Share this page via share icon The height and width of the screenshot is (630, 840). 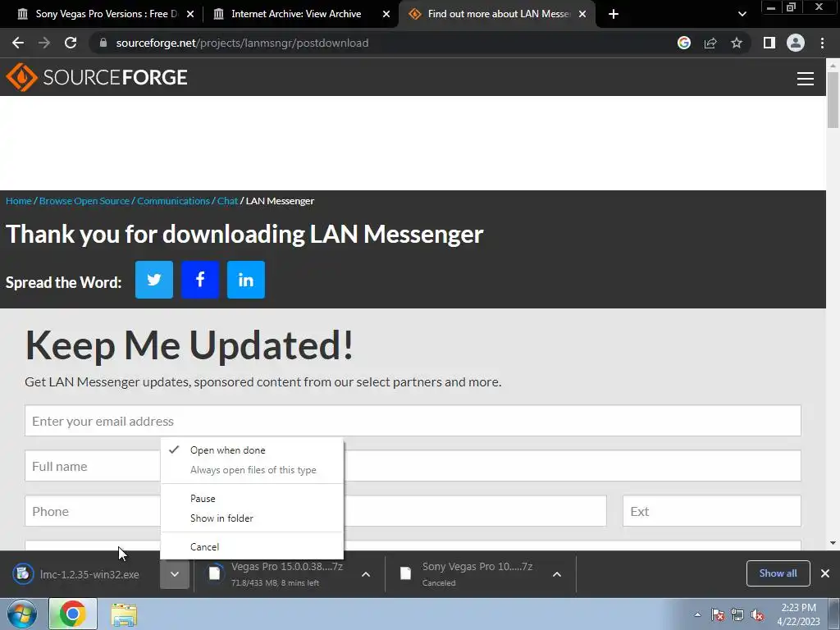[710, 43]
